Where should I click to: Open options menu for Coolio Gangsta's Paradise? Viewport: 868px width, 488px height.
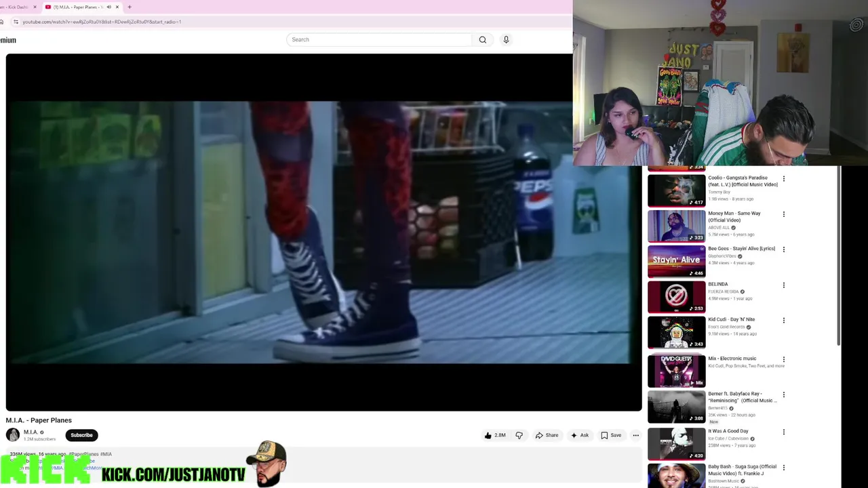coord(784,179)
